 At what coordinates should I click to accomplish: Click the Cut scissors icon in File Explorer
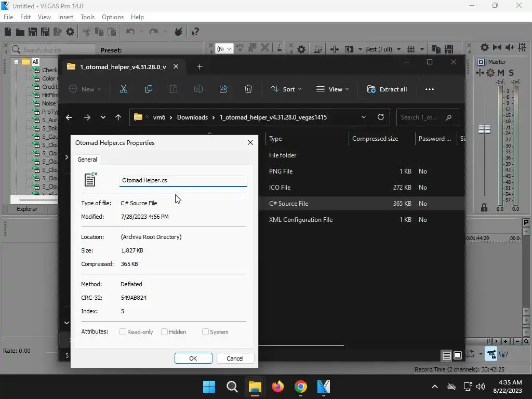[124, 89]
